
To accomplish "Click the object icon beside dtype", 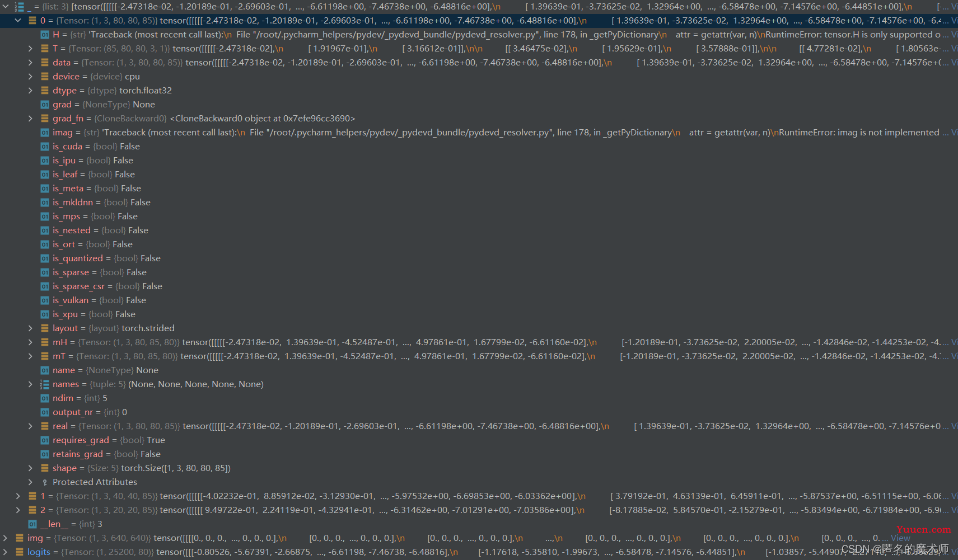I will [45, 91].
